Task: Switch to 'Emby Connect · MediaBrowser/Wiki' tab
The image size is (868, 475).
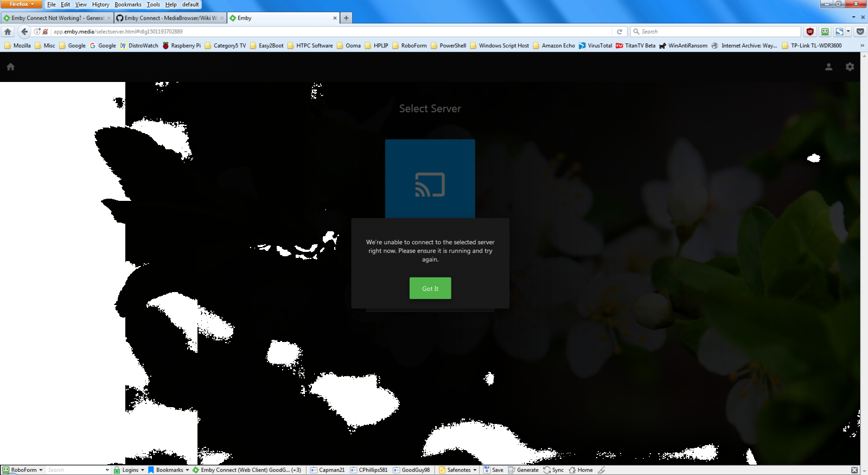Action: point(170,18)
